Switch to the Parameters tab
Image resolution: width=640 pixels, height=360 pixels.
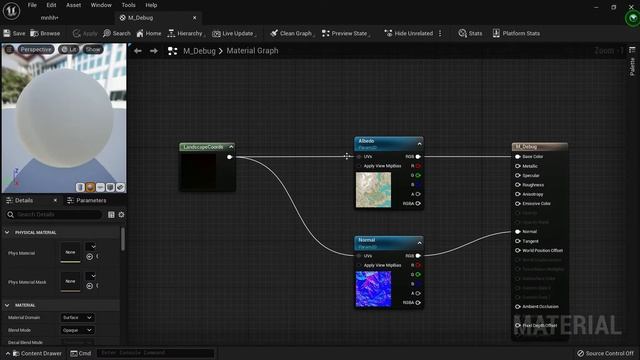click(87, 200)
